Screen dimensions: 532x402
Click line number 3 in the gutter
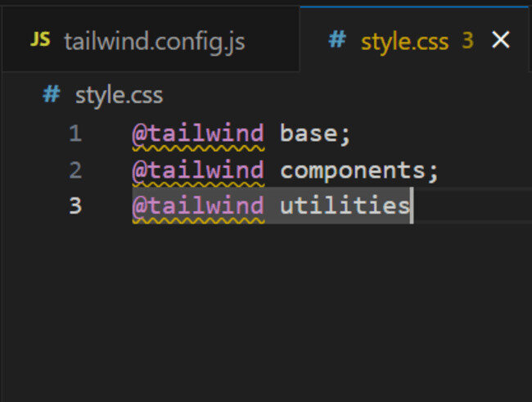pyautogui.click(x=75, y=206)
